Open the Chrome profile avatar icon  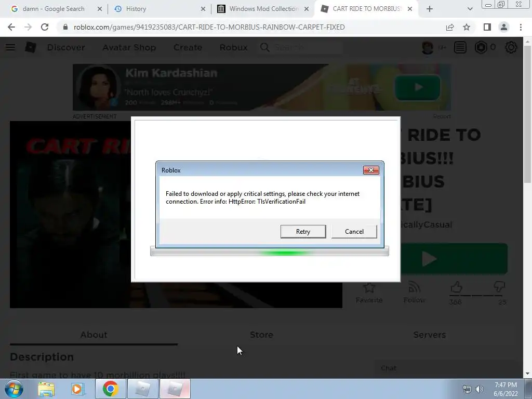[x=504, y=27]
